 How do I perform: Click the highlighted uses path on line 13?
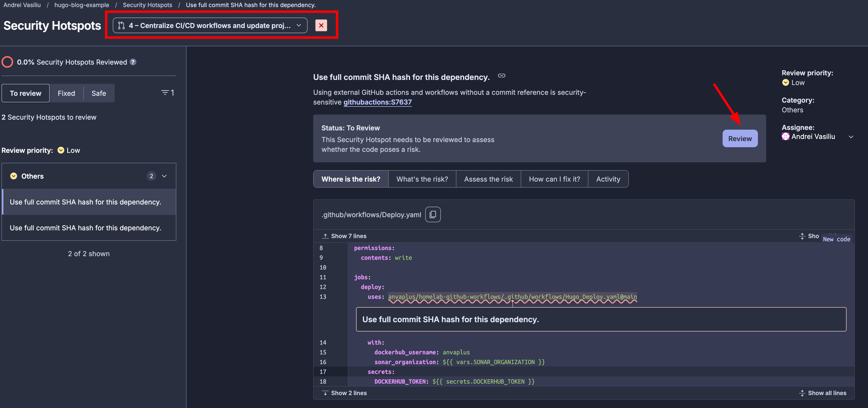coord(512,297)
